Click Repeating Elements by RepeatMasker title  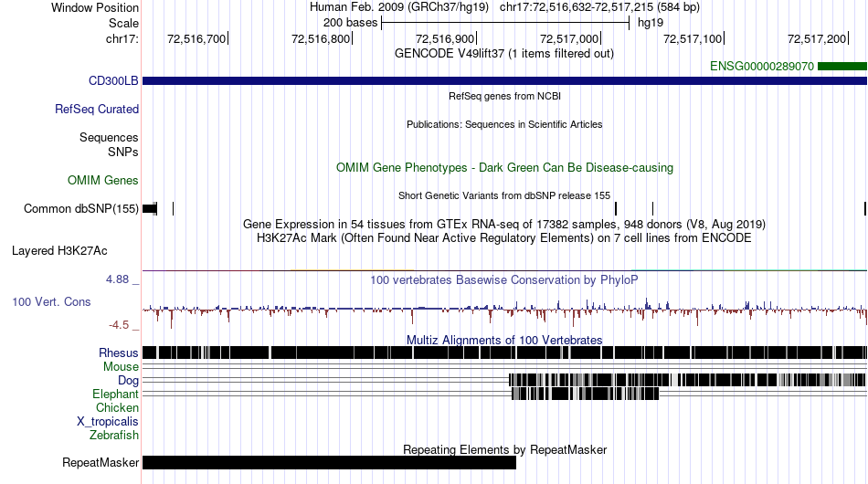505,449
